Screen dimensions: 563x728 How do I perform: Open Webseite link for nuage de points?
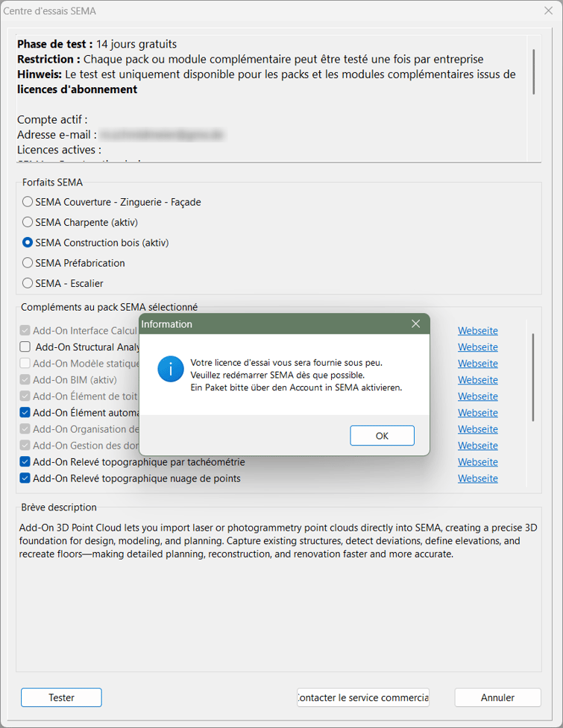477,478
